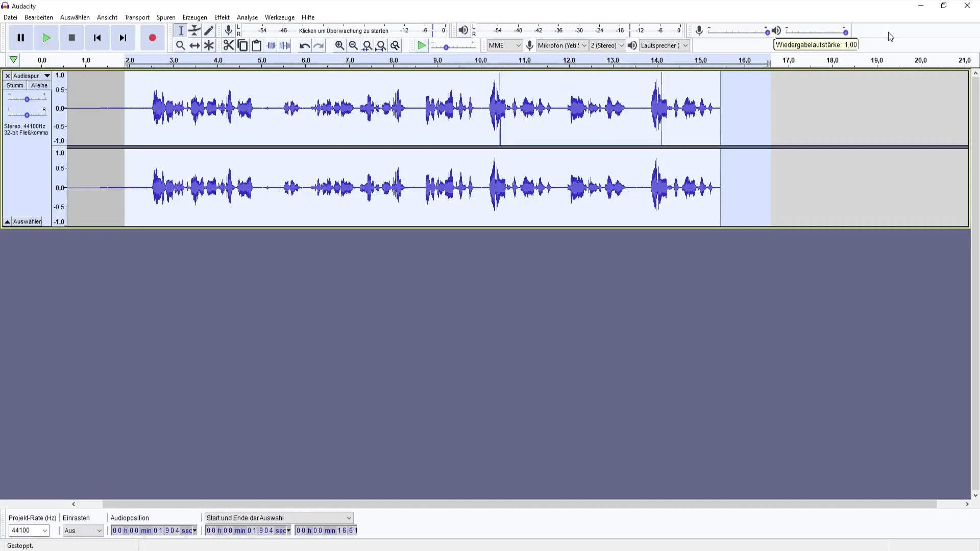Click the recording volume slider
This screenshot has width=980, height=551.
[x=739, y=32]
